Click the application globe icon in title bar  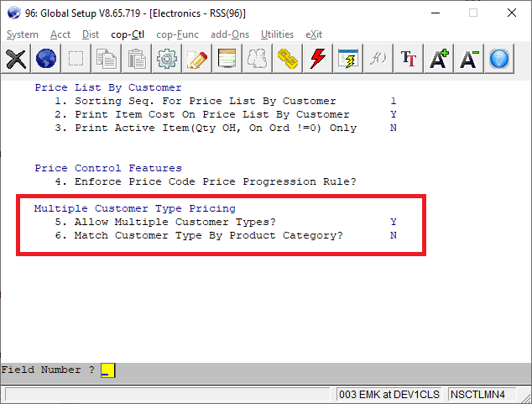point(14,13)
